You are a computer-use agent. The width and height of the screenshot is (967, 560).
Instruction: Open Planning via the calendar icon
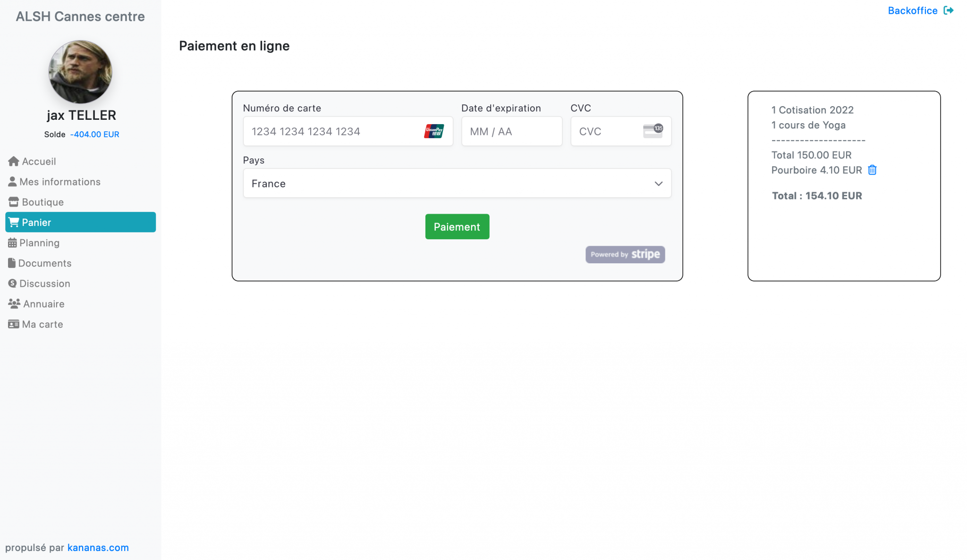coord(13,242)
